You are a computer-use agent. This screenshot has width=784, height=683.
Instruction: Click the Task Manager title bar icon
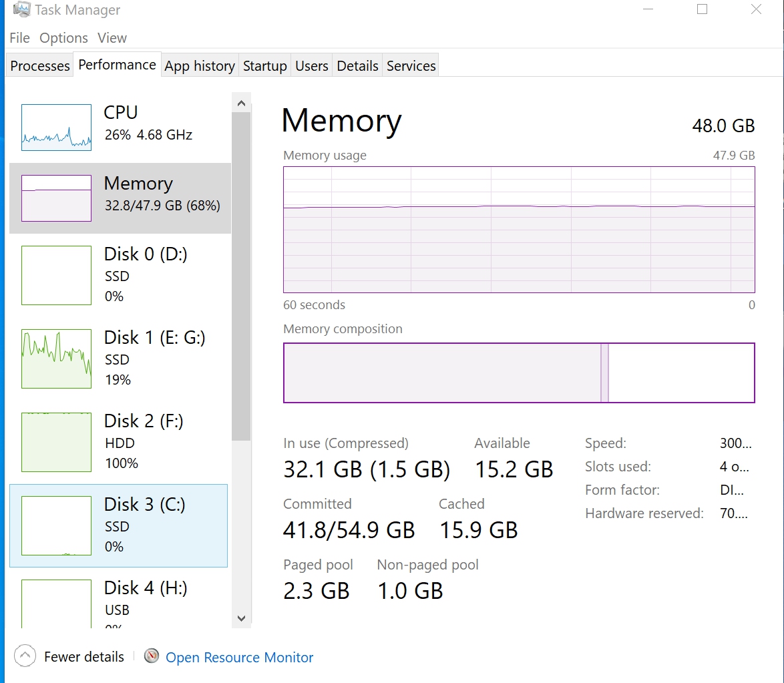point(21,9)
